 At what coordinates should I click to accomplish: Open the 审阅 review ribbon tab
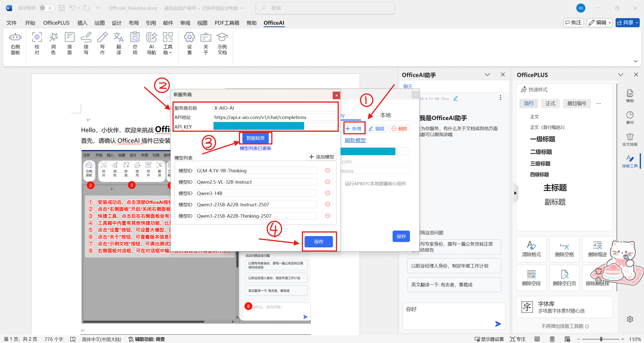185,23
